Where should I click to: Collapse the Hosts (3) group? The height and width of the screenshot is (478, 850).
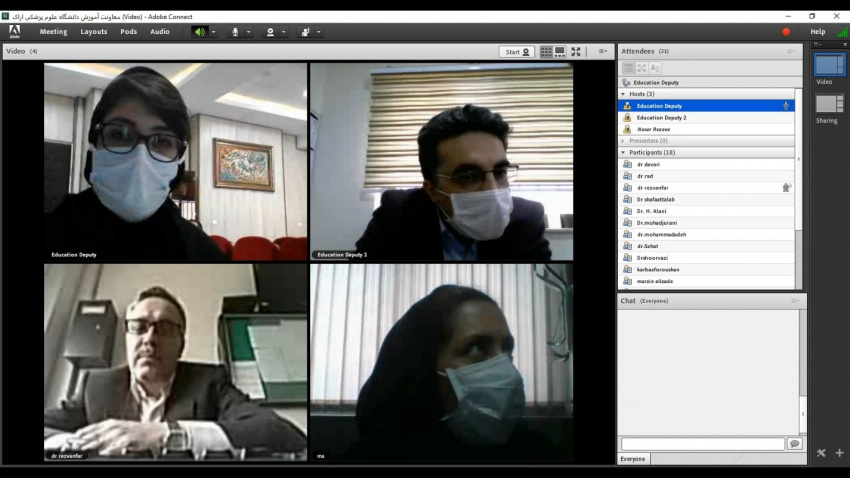(623, 94)
